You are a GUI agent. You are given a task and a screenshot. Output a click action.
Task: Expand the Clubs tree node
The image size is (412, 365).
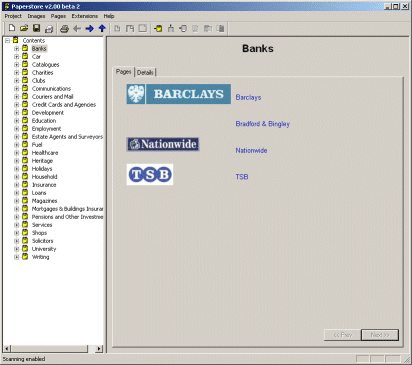coord(16,81)
